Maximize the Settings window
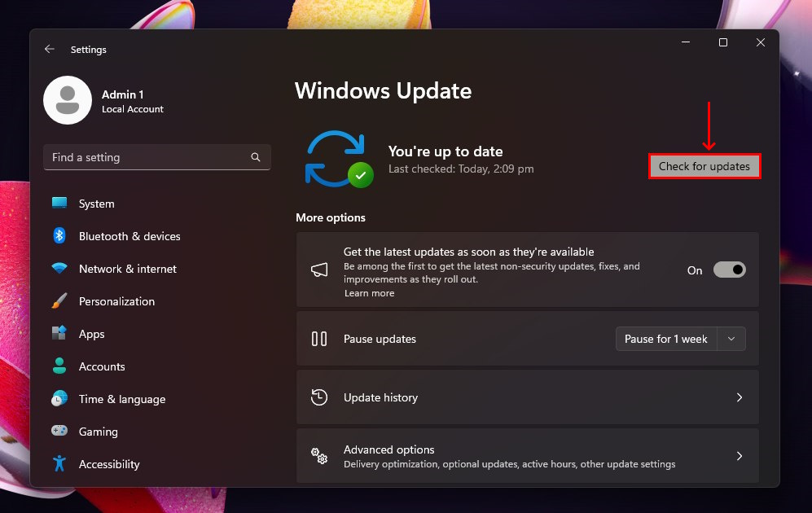 pos(723,42)
